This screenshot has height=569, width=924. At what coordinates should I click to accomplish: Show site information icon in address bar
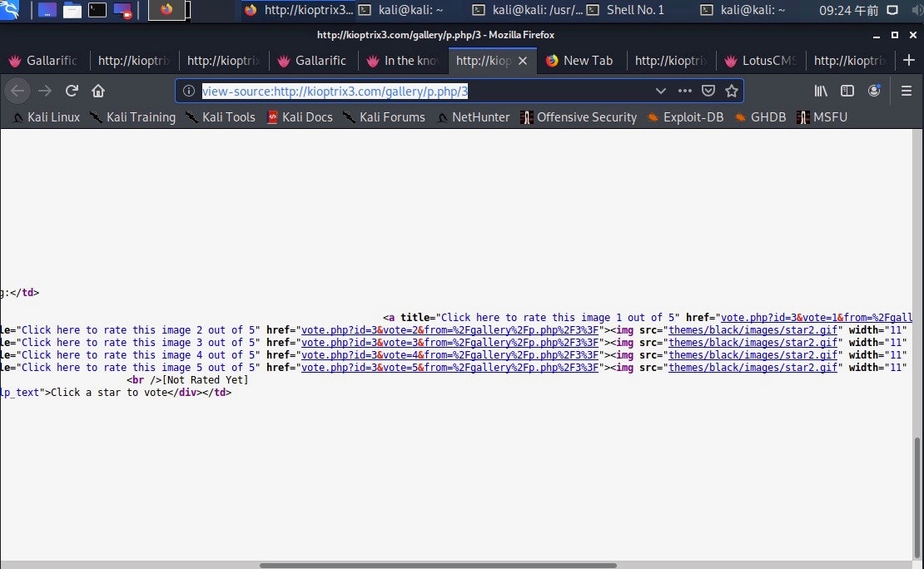[189, 91]
